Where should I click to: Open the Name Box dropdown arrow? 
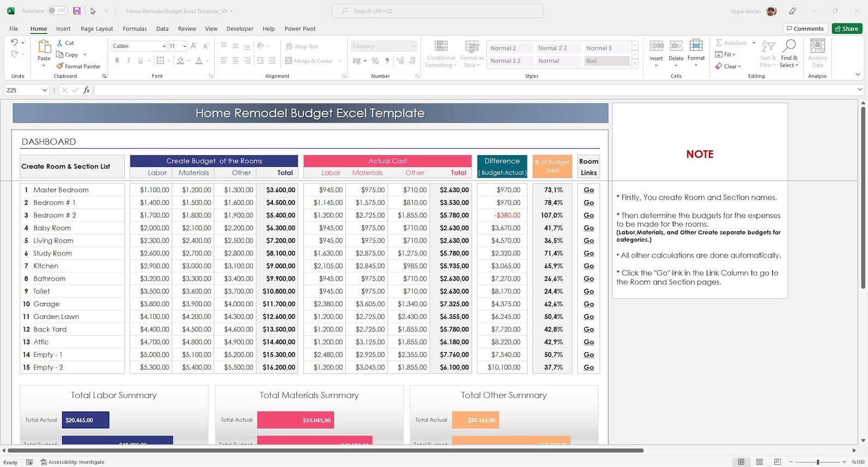45,90
